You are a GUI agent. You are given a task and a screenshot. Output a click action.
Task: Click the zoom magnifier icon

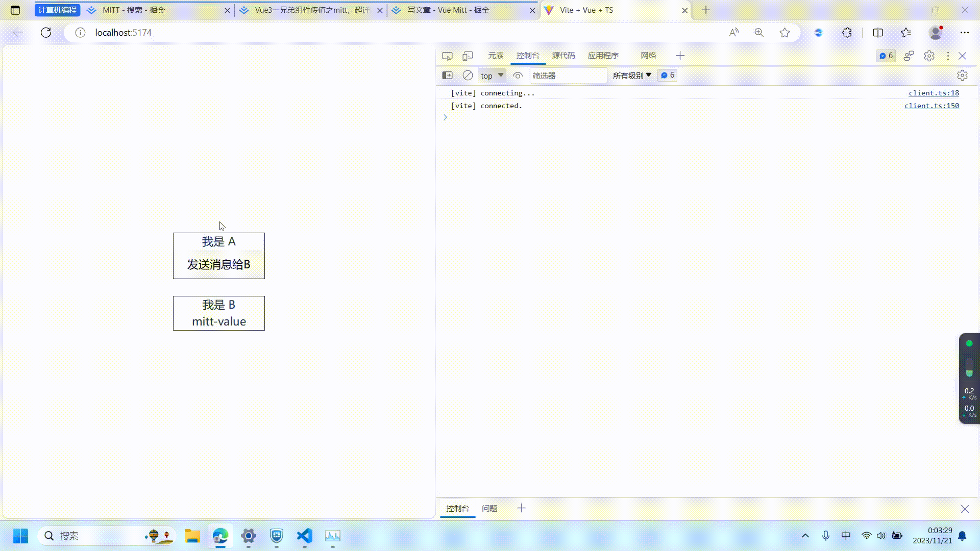pos(759,33)
